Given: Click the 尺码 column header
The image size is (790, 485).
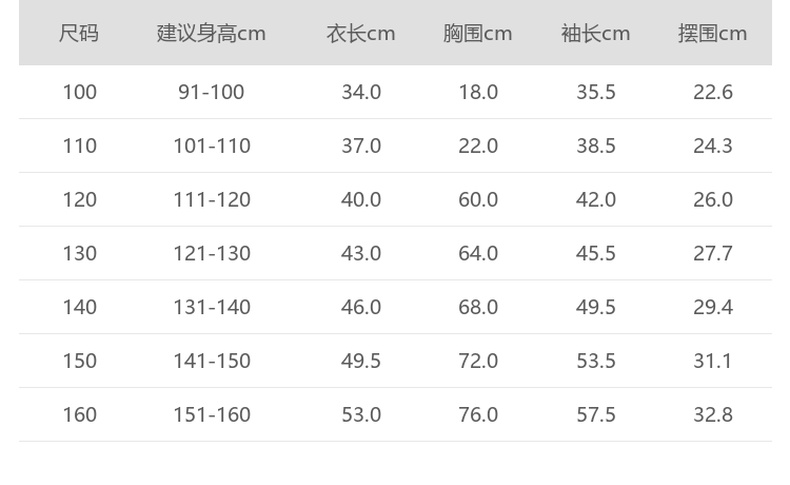Looking at the screenshot, I should (79, 33).
